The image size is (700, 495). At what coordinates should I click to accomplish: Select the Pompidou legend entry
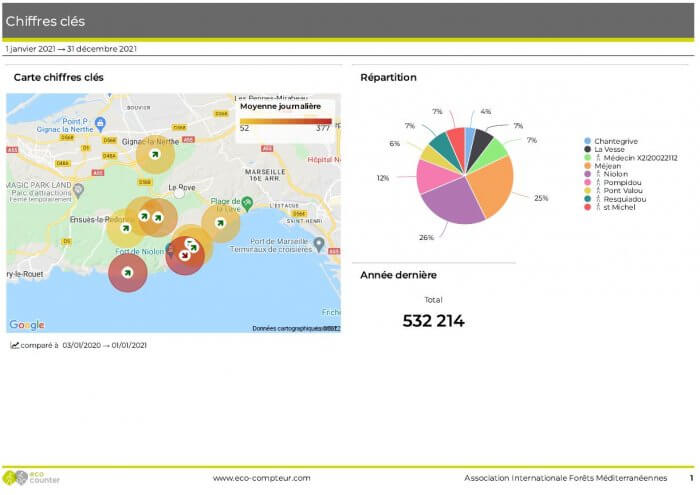pos(613,183)
